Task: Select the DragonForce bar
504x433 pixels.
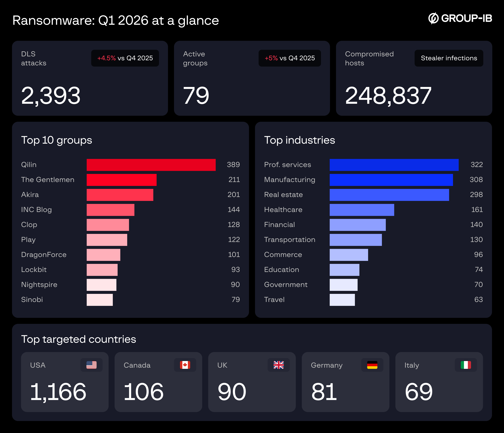Action: [x=103, y=255]
